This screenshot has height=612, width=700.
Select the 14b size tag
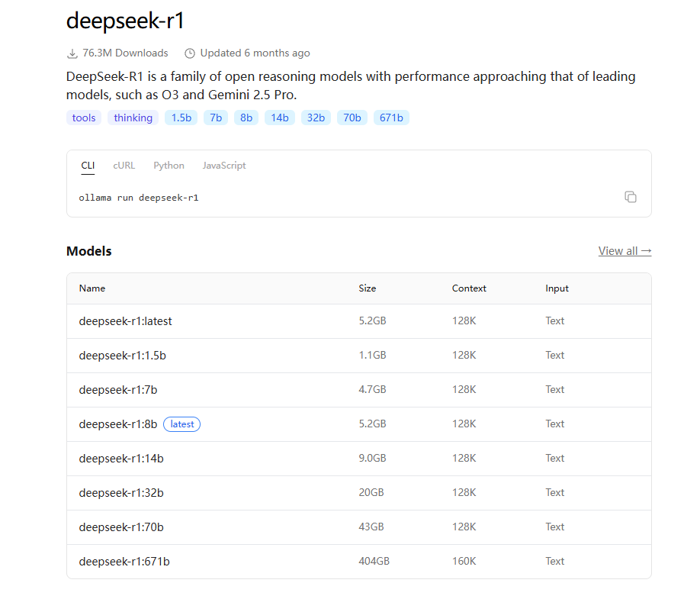tap(280, 118)
